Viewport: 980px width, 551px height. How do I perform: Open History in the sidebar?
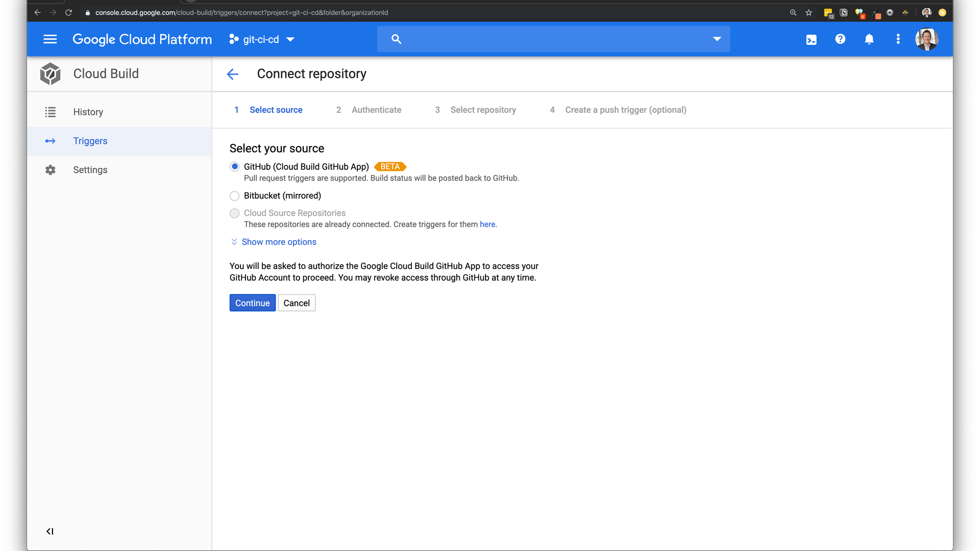(88, 112)
